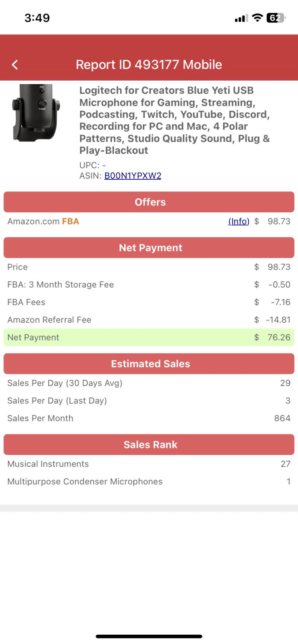Tap the Musical Instruments rank row

(149, 464)
